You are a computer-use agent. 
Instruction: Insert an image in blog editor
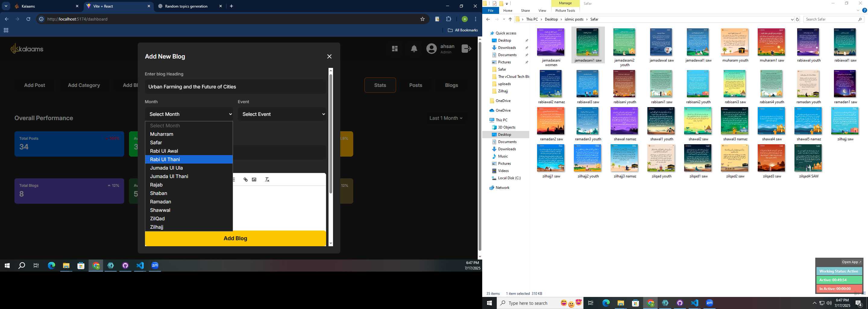(x=254, y=180)
